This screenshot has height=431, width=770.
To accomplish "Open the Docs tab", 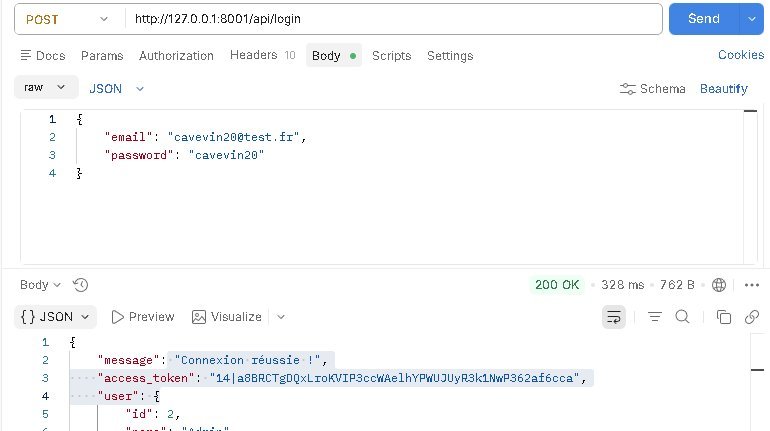I will click(43, 55).
